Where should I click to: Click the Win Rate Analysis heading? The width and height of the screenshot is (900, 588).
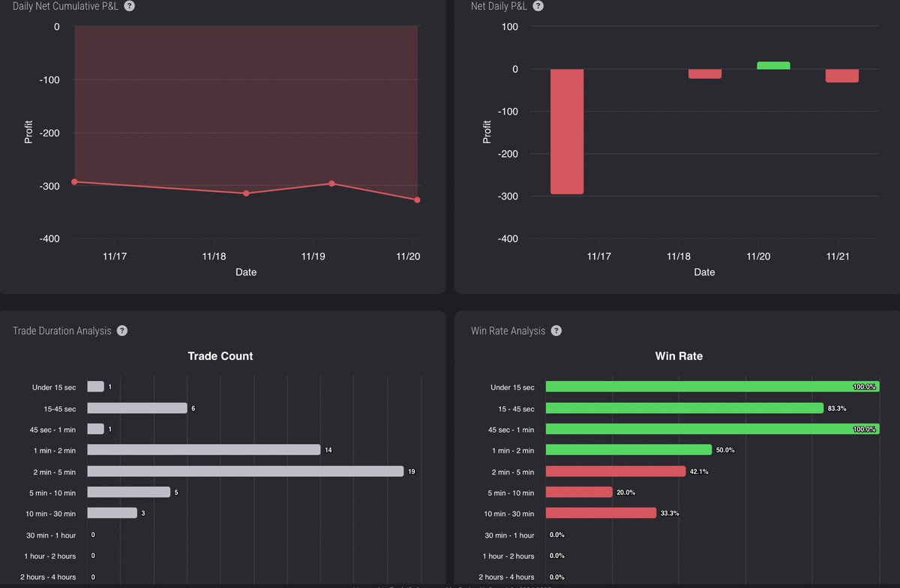508,331
